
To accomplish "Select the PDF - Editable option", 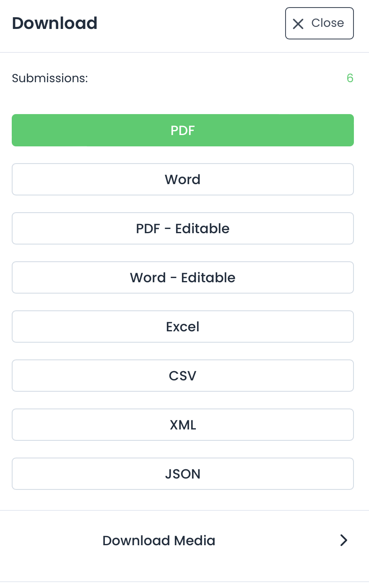I will [183, 229].
